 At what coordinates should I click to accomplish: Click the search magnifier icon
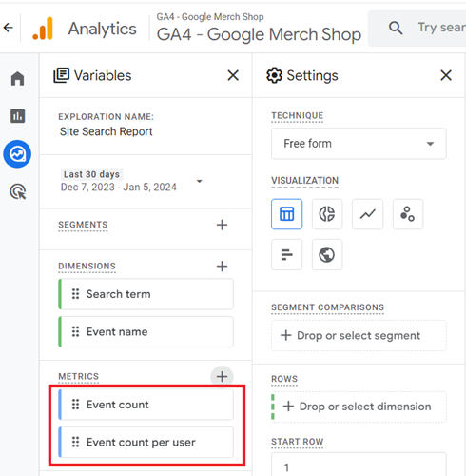[x=396, y=28]
